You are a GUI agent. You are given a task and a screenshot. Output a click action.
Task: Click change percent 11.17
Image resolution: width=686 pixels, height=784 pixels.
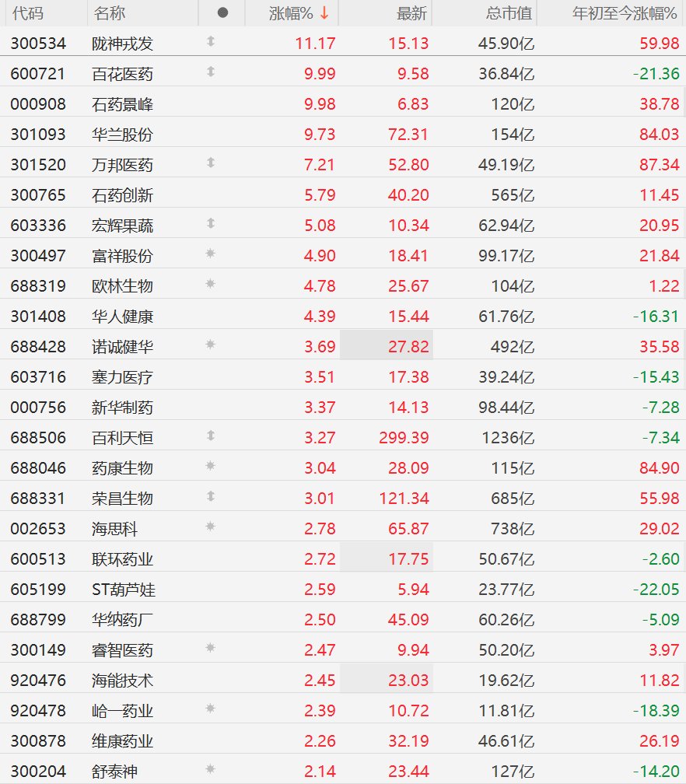(x=315, y=44)
